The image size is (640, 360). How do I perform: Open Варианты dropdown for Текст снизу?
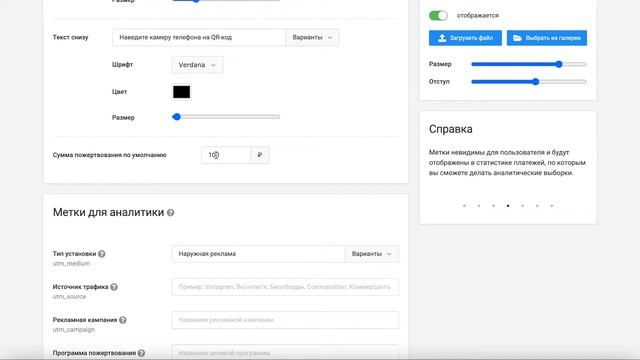pos(312,38)
